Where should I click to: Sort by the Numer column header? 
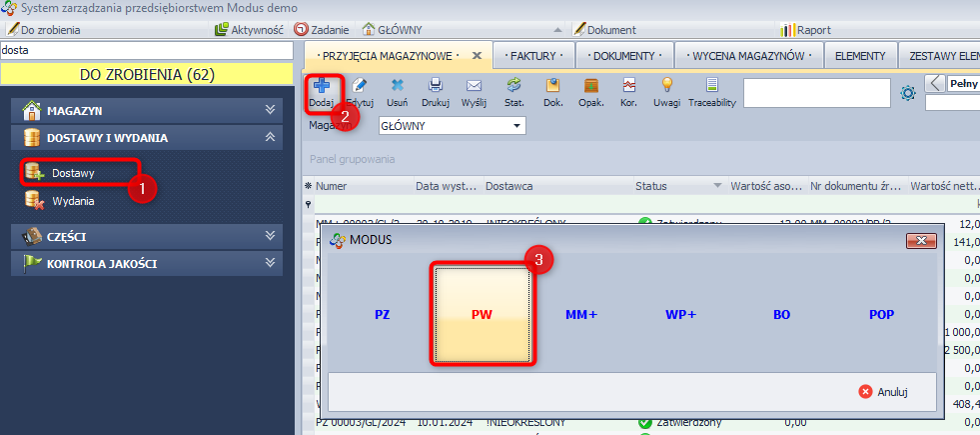coord(363,186)
